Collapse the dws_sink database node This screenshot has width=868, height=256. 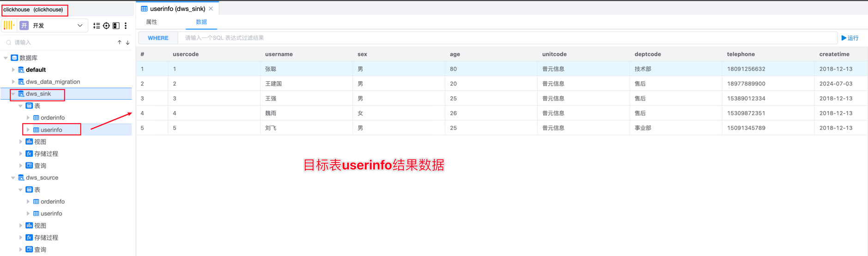(13, 94)
